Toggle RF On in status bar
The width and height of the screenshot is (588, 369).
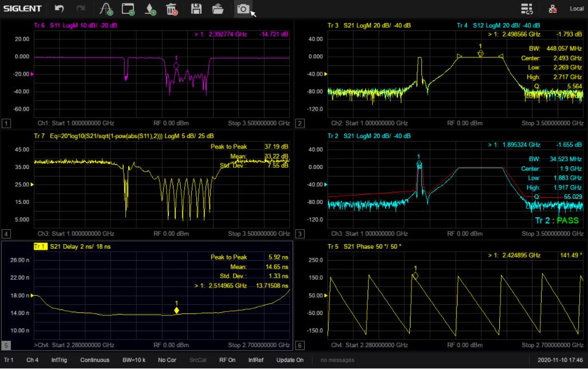[x=227, y=360]
